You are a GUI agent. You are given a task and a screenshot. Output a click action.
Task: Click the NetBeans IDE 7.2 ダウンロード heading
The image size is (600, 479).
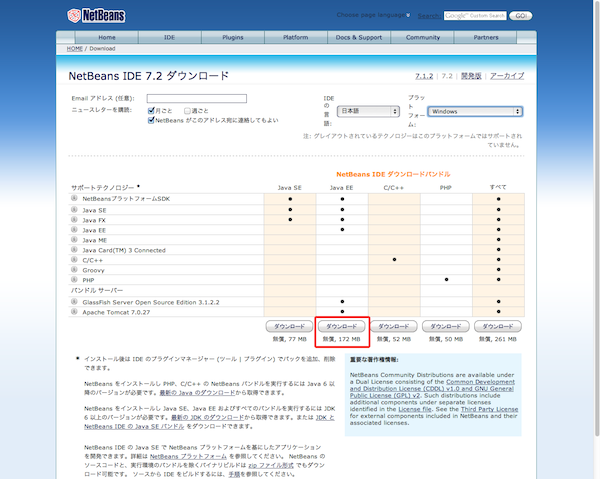[x=148, y=76]
